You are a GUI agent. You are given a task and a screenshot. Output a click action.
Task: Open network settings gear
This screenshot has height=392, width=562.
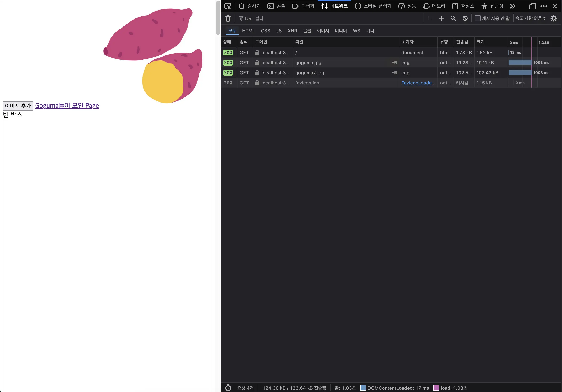[554, 18]
